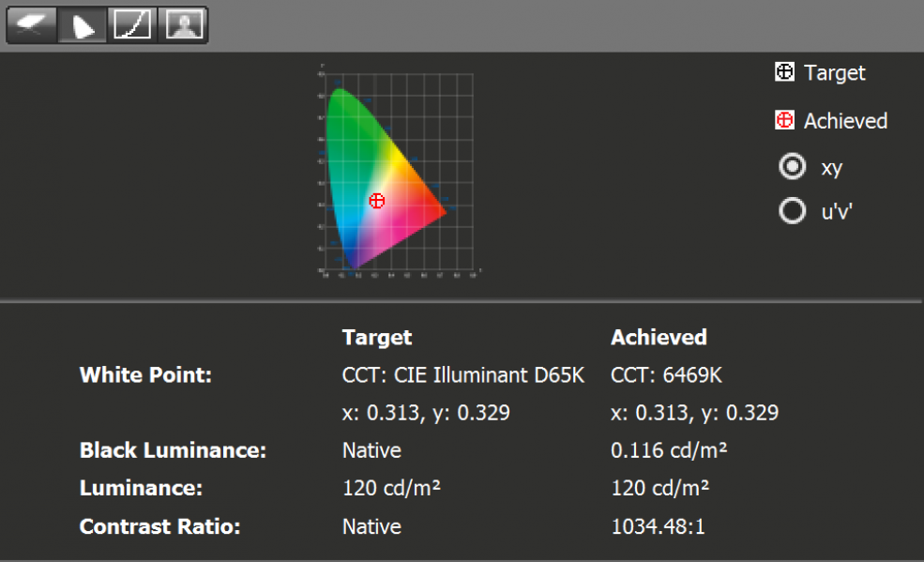Click the red Achieved crosshair legend icon
The width and height of the screenshot is (924, 562).
784,121
